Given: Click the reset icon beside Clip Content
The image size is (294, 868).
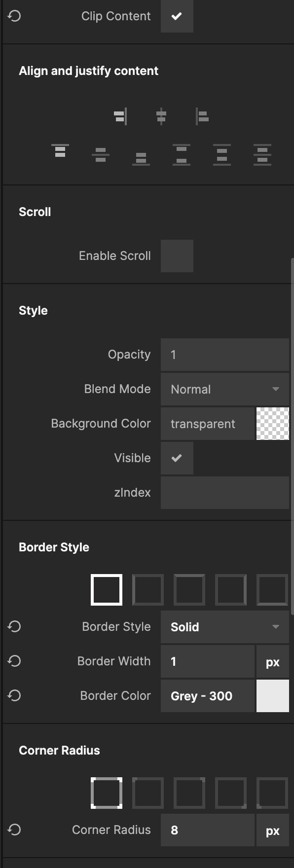Looking at the screenshot, I should tap(14, 16).
